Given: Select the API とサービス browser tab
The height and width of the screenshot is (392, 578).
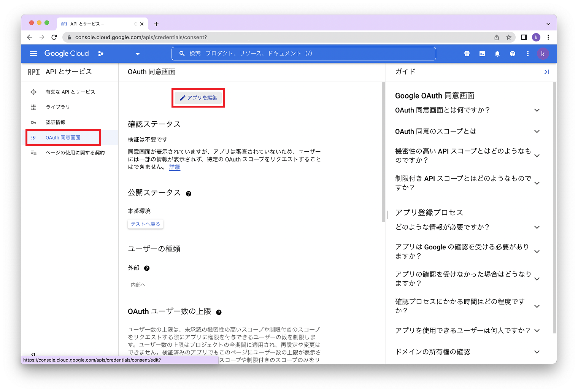Looking at the screenshot, I should (x=103, y=24).
